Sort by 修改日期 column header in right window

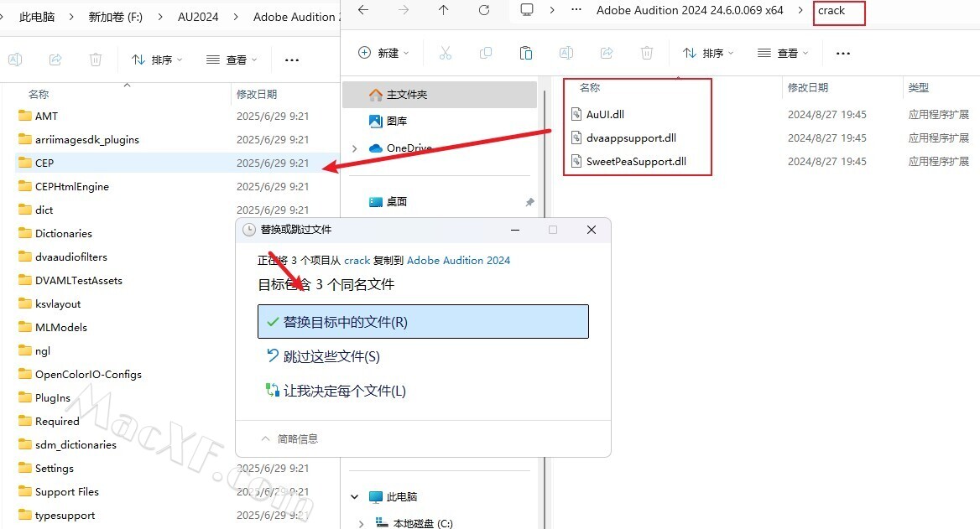(807, 88)
